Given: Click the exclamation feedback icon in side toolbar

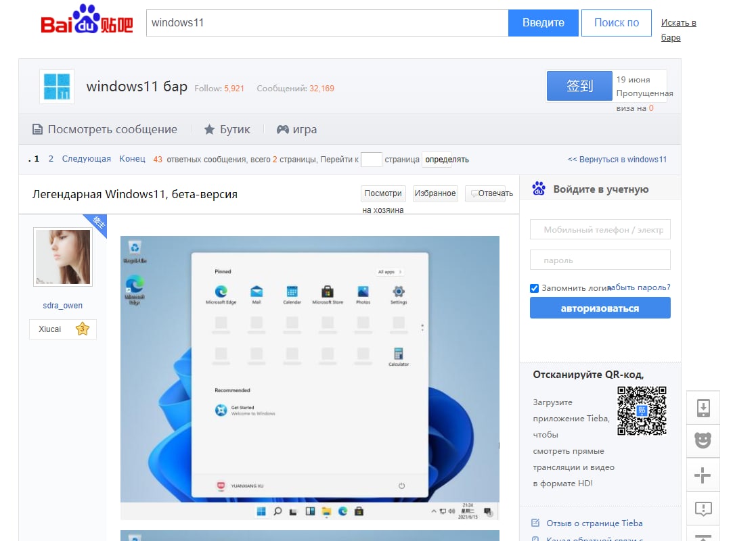Looking at the screenshot, I should click(x=703, y=509).
